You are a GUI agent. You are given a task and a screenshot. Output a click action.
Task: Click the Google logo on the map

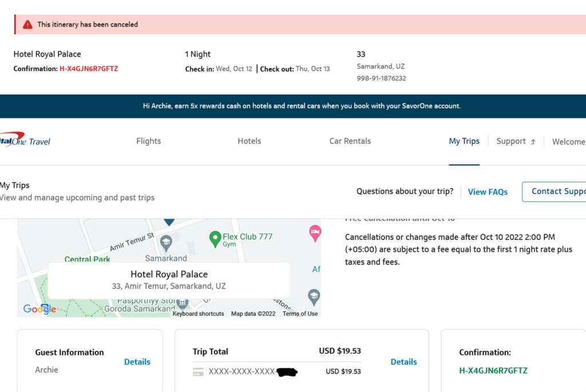[39, 309]
